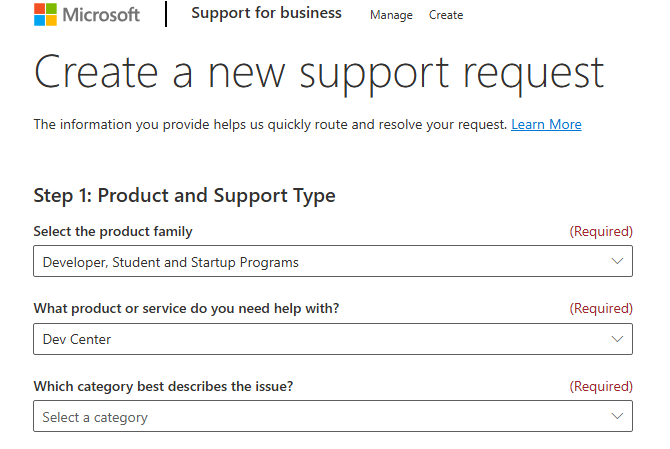Viewport: 670px width, 449px height.
Task: Click the (Required) text beside category question
Action: [601, 386]
